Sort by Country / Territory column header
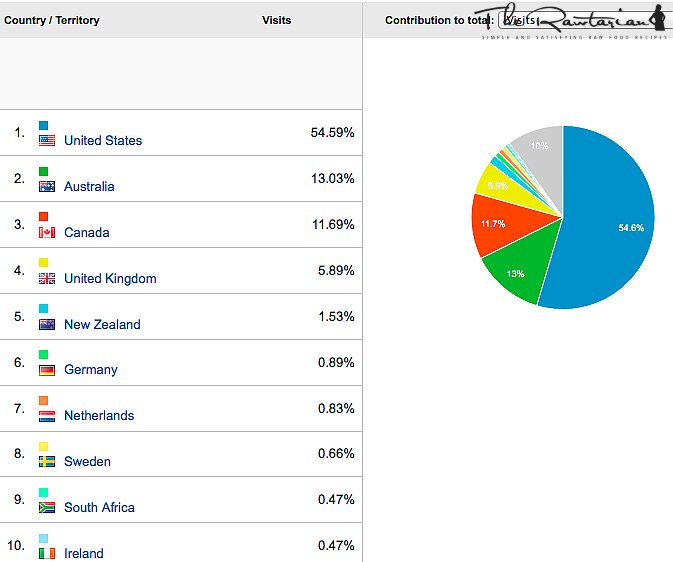 click(52, 20)
